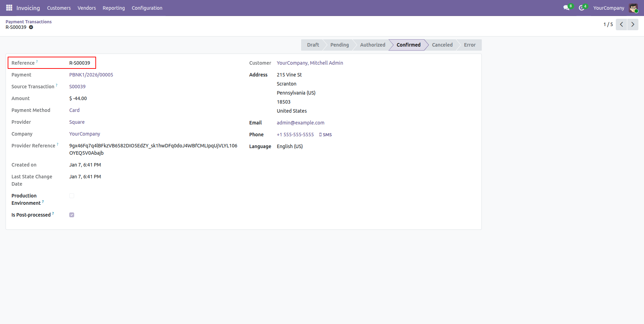This screenshot has height=324, width=644.
Task: Go to next record arrow
Action: pyautogui.click(x=633, y=24)
